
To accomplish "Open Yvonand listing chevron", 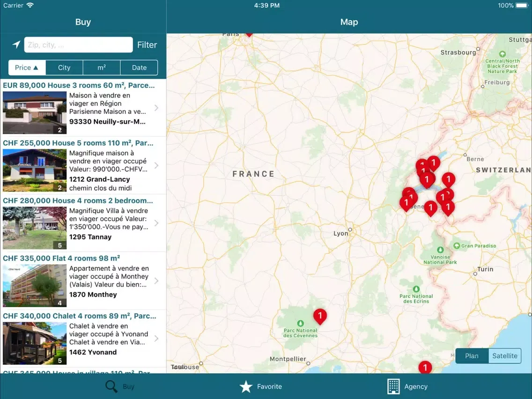I will (156, 339).
